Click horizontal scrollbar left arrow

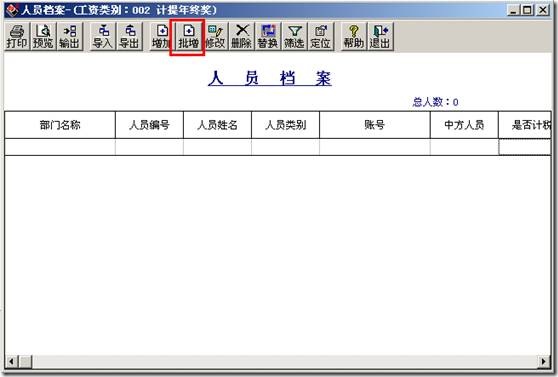[x=11, y=362]
